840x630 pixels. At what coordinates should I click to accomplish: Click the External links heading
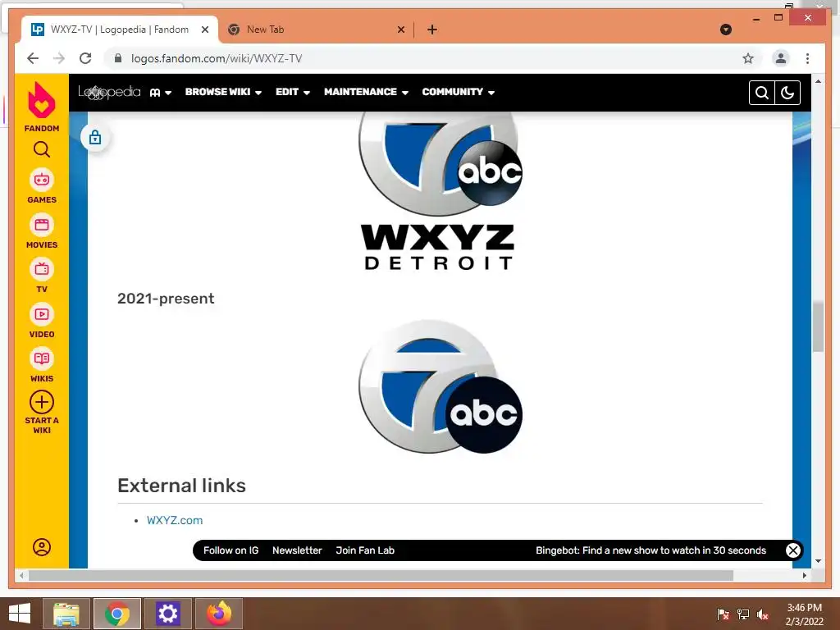[181, 486]
